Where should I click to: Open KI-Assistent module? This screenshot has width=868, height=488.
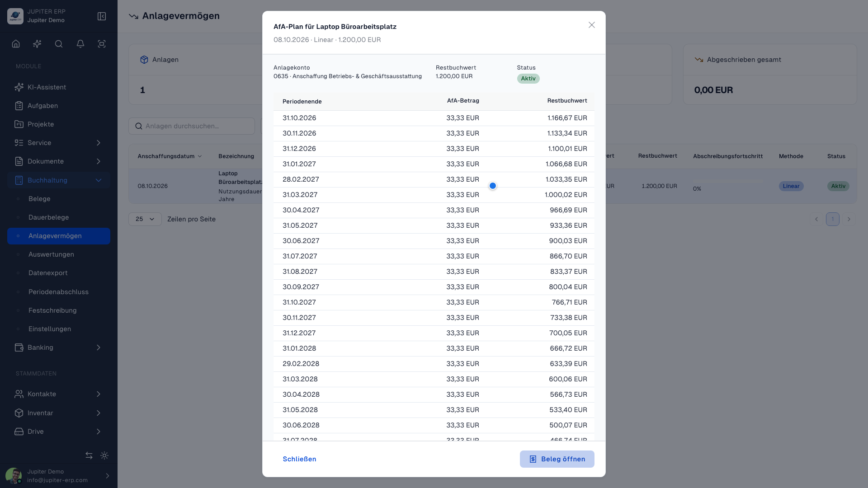[59, 87]
